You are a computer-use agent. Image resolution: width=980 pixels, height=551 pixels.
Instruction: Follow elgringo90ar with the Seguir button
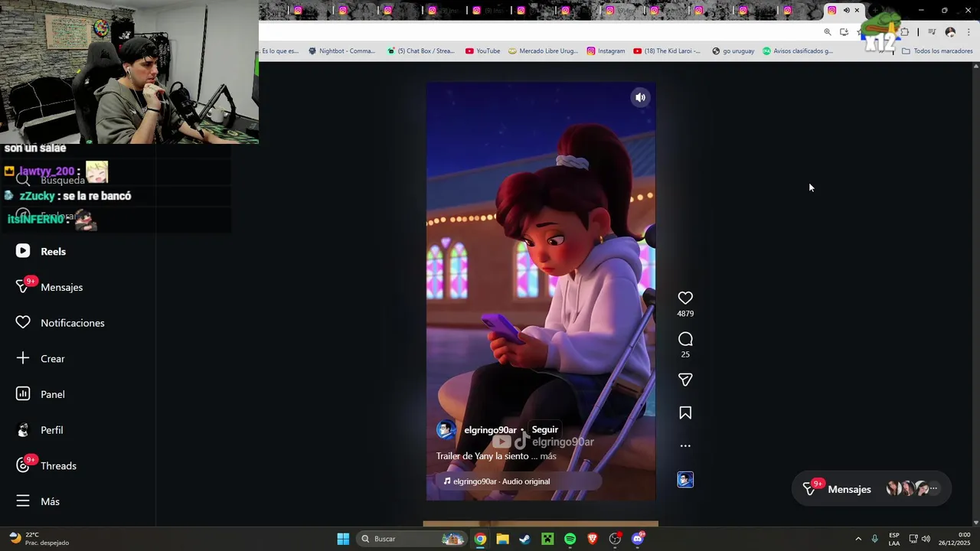(x=545, y=429)
